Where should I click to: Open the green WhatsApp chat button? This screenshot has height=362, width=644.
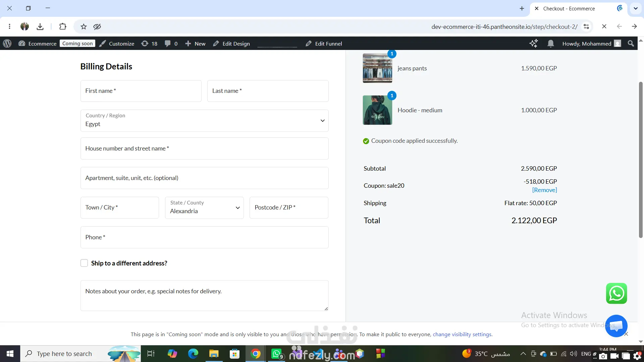click(x=616, y=294)
